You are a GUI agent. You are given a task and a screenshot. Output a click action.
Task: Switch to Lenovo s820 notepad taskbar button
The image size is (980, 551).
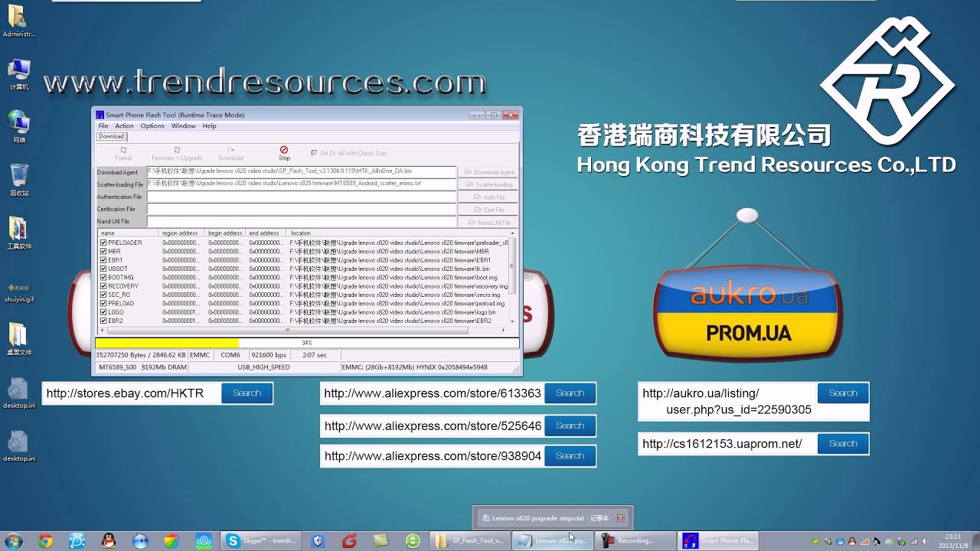coord(553,541)
